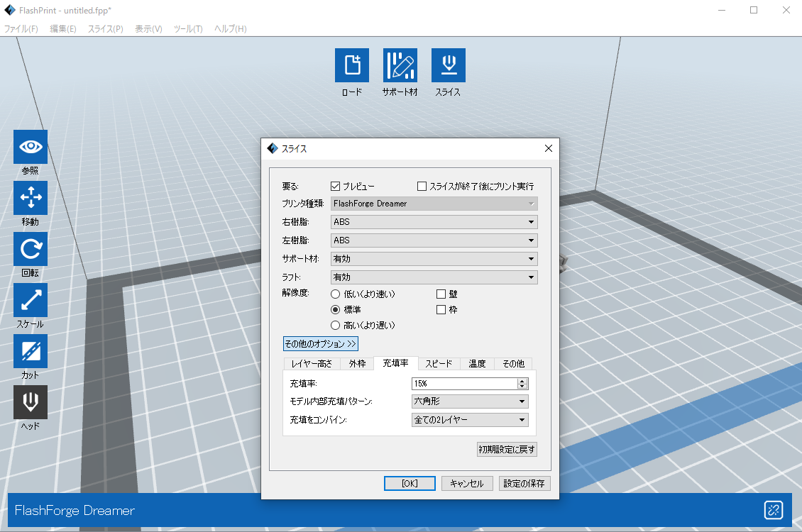The height and width of the screenshot is (532, 802).
Task: Enable スライスが終了後にプリント実行 checkbox
Action: tap(422, 186)
